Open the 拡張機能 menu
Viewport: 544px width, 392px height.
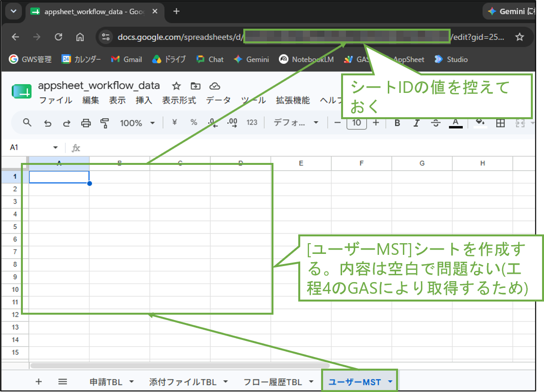click(x=293, y=101)
